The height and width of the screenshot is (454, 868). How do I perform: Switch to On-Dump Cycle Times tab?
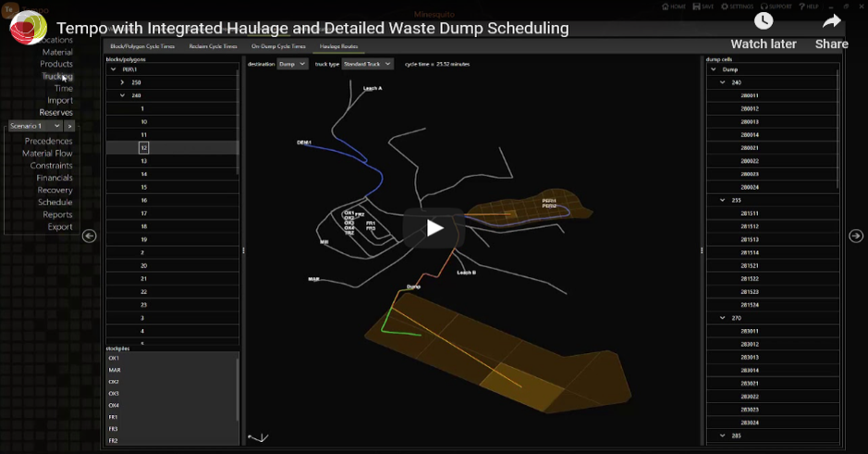(x=278, y=46)
